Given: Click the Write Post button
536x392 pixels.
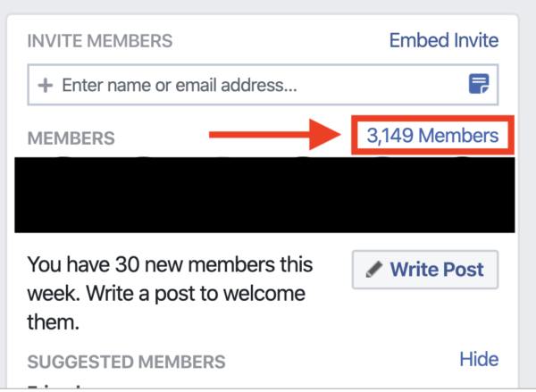Looking at the screenshot, I should (425, 270).
